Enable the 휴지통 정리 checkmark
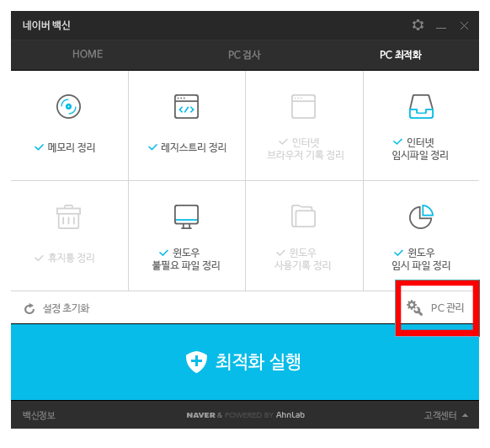Image resolution: width=490 pixels, height=448 pixels. pos(39,258)
